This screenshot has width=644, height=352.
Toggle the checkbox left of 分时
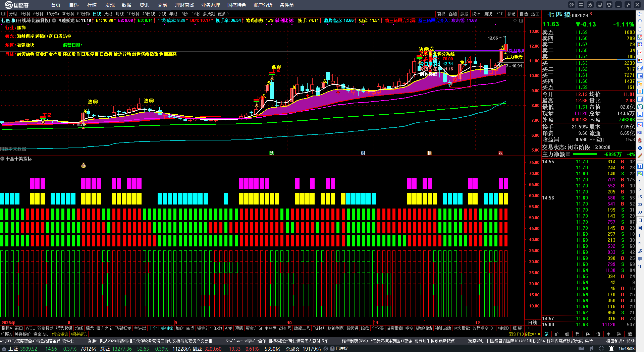[3, 14]
